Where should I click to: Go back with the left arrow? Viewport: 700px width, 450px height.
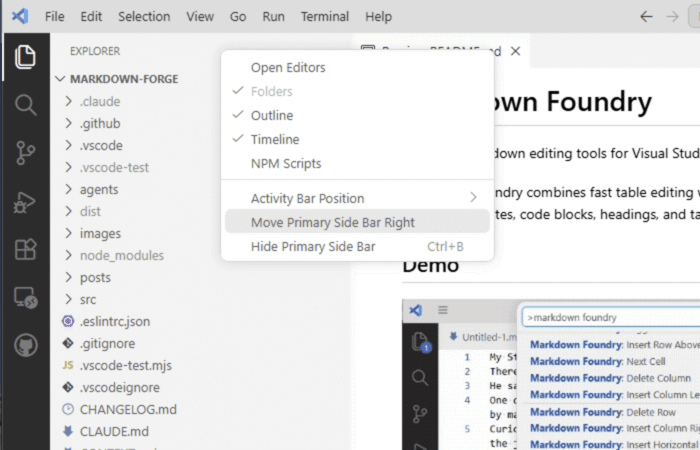[x=646, y=17]
